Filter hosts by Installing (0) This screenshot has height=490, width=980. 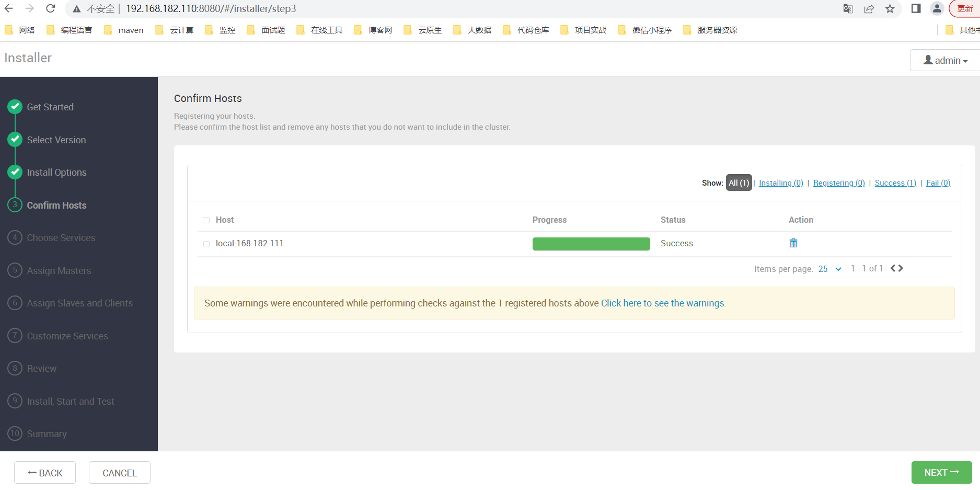coord(781,183)
